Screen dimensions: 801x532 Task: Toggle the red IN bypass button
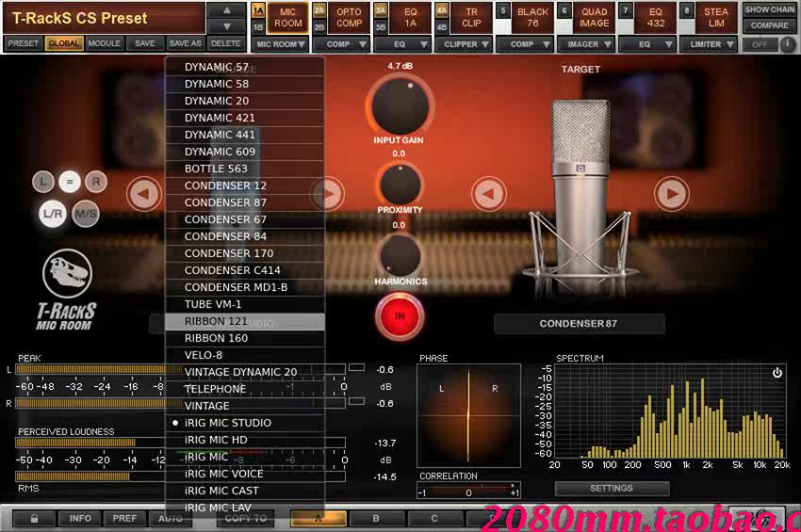click(400, 316)
